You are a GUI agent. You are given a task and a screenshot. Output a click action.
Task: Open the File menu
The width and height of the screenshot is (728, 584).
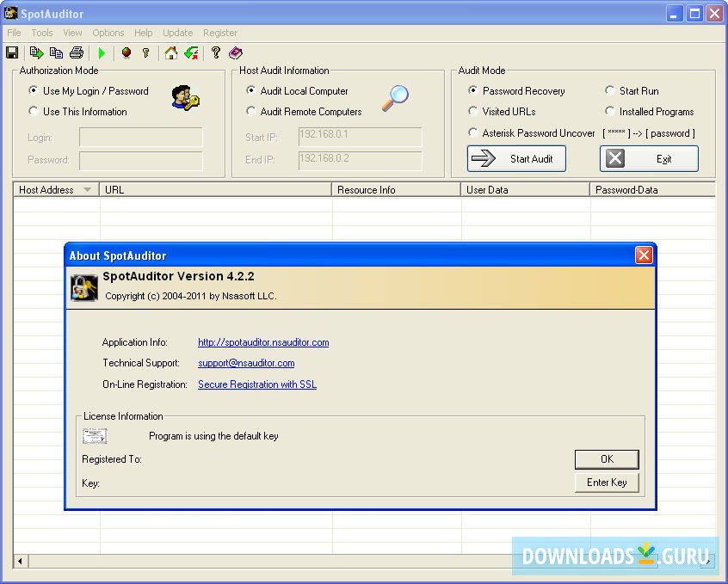click(x=14, y=33)
